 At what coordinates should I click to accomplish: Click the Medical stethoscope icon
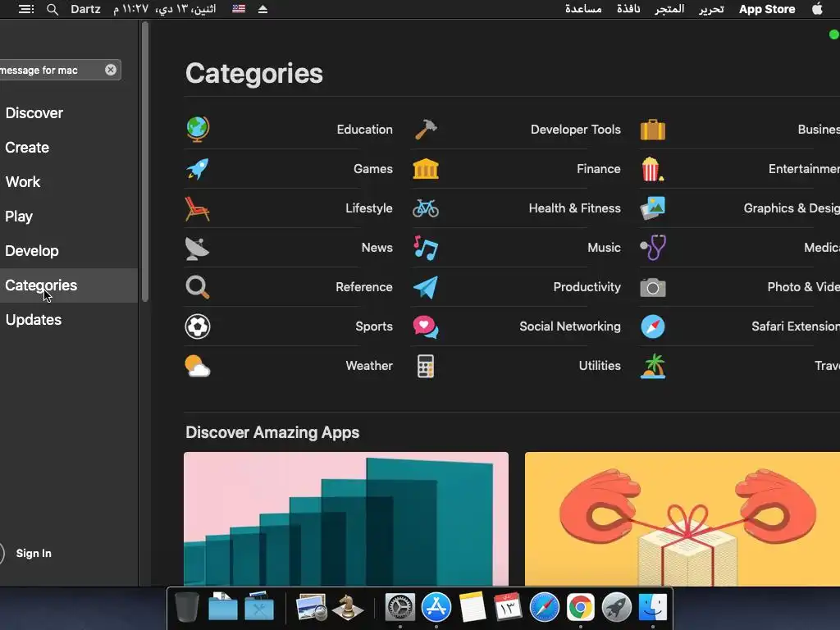click(653, 248)
